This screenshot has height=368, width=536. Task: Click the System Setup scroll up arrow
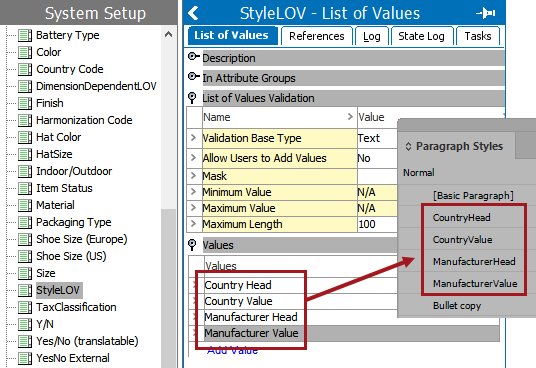(x=168, y=35)
